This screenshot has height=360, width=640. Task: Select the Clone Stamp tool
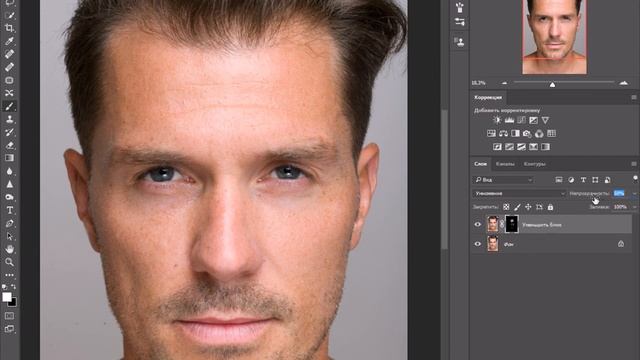coord(9,119)
